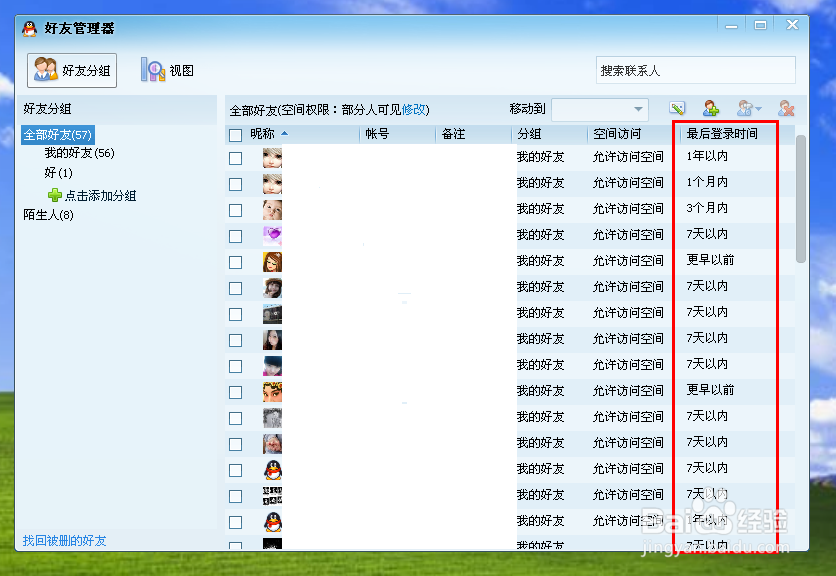Check the box in the 3个月内 row
This screenshot has height=576, width=836.
[235, 211]
